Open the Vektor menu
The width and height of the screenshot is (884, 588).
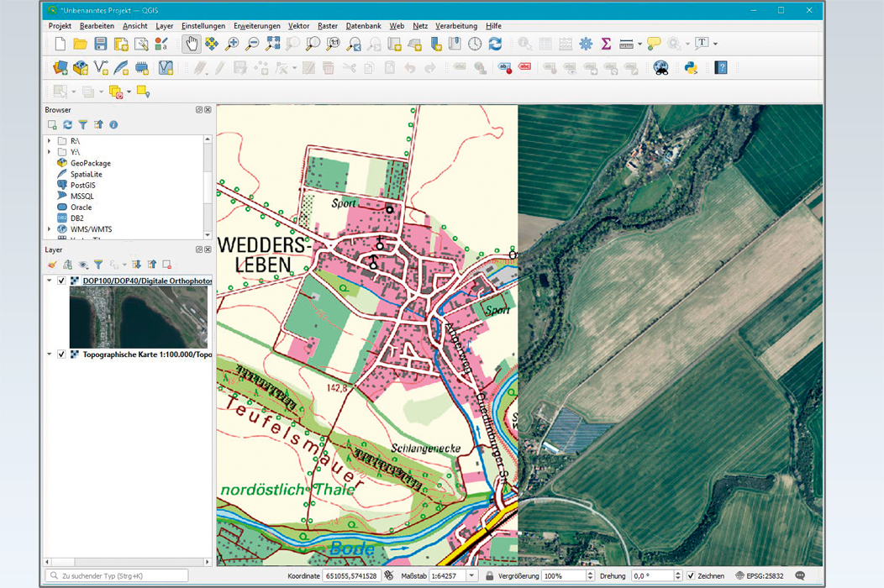tap(298, 26)
